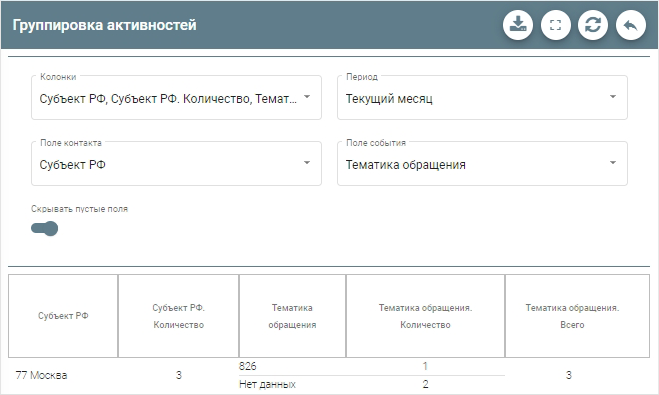The image size is (659, 395).
Task: Click the fullscreen expand icon
Action: pos(556,25)
